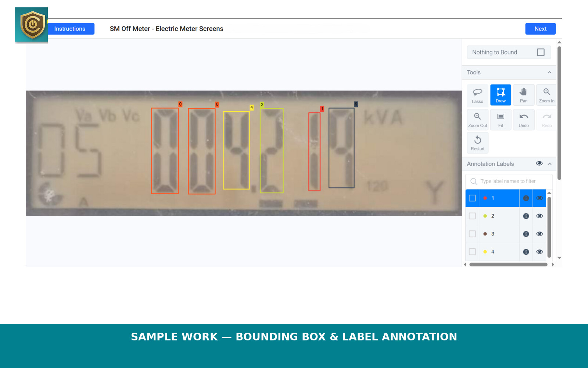The height and width of the screenshot is (368, 588).
Task: Tick the checkbox for label 3
Action: point(472,234)
